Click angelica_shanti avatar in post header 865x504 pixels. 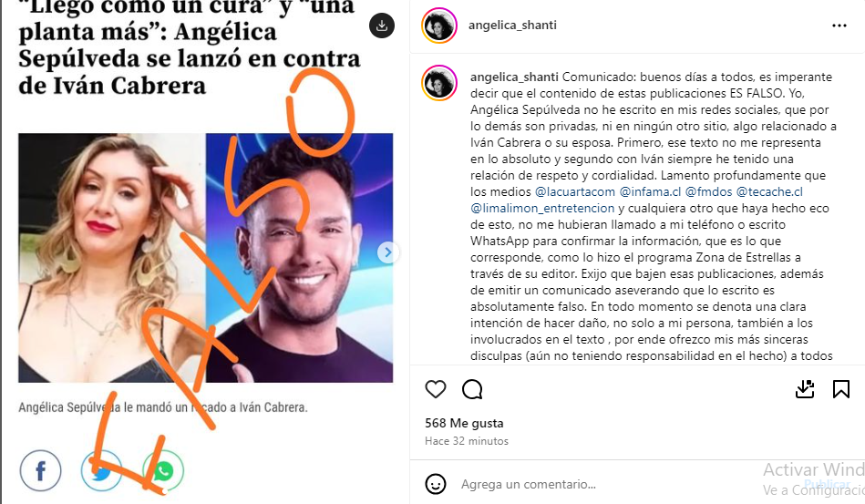(x=439, y=26)
